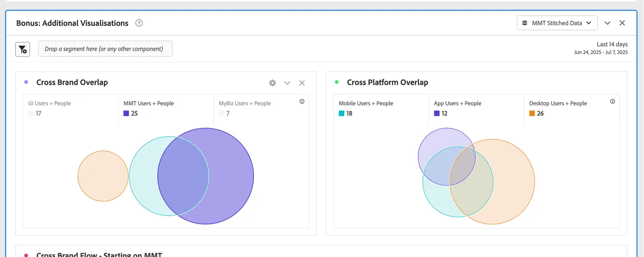Toggle the Desktop Users + People legend item
644x257 pixels.
point(572,109)
